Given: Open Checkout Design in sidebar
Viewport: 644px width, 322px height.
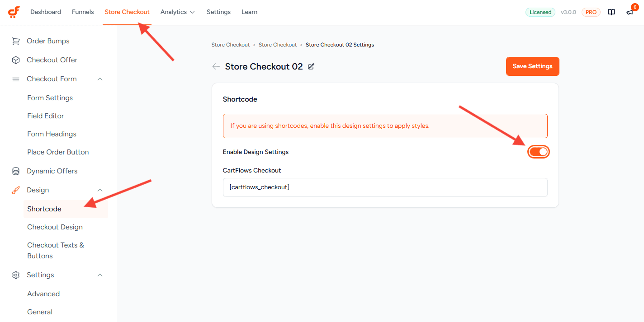Looking at the screenshot, I should [55, 227].
